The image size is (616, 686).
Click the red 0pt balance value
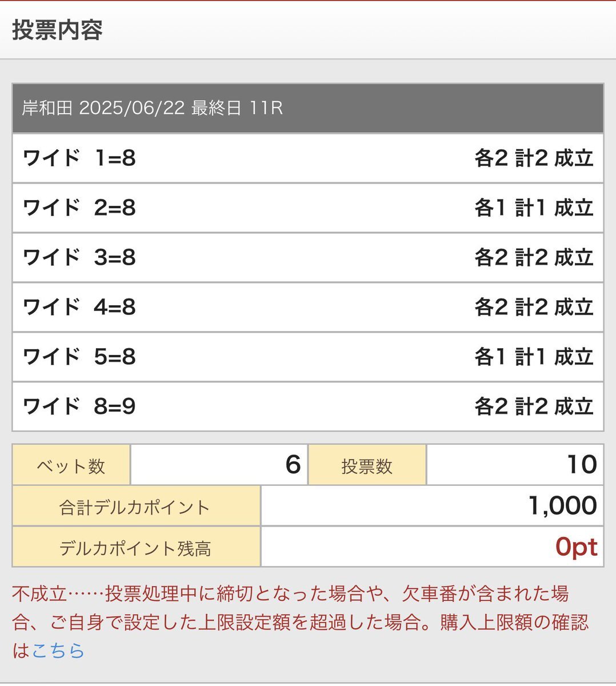576,548
